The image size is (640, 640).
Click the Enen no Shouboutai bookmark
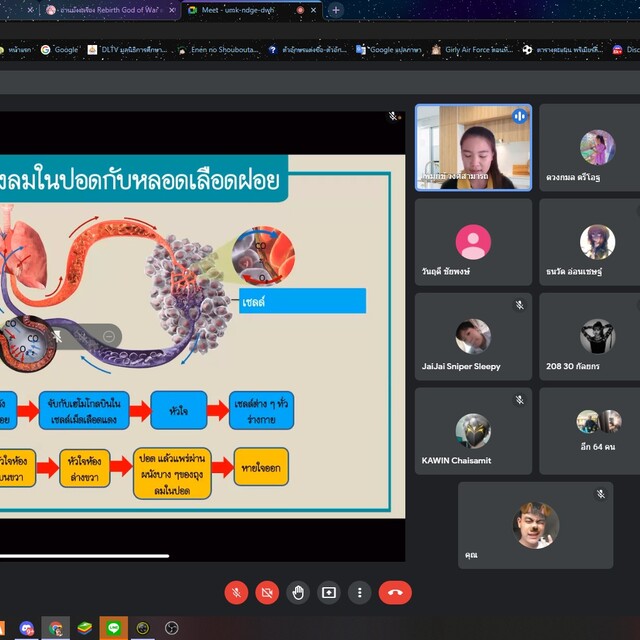(x=218, y=49)
